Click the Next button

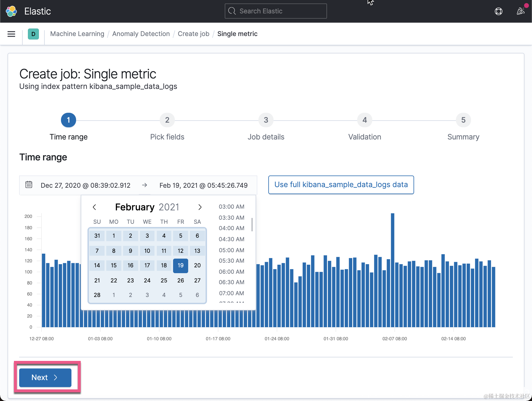click(45, 377)
